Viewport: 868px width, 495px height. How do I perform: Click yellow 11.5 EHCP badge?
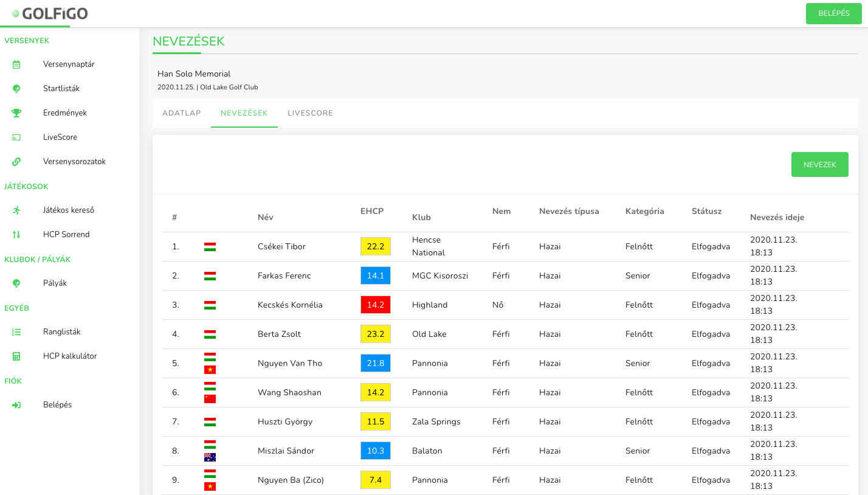click(x=376, y=421)
